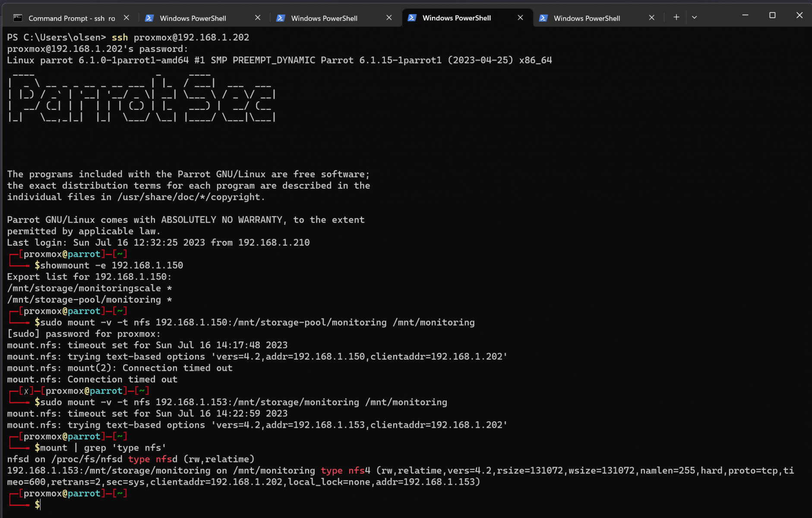Open a new tab with plus button
The height and width of the screenshot is (518, 812).
pyautogui.click(x=676, y=17)
